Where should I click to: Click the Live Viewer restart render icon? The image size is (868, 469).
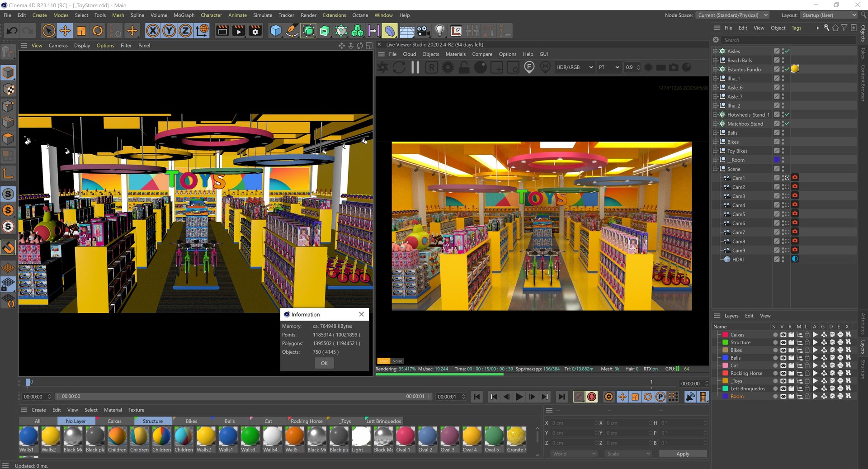pyautogui.click(x=399, y=67)
